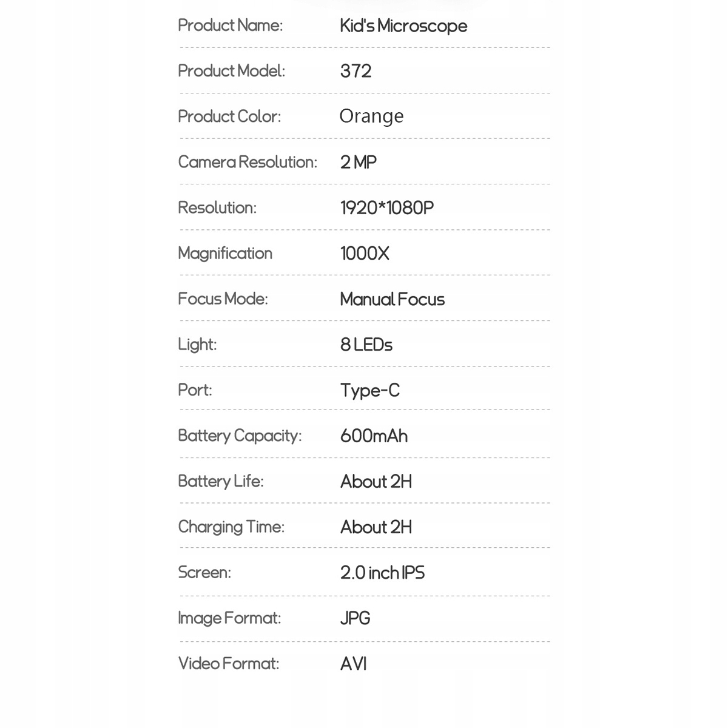Select the "2.0 inch IPS" screen value
This screenshot has width=728, height=728.
tap(382, 572)
